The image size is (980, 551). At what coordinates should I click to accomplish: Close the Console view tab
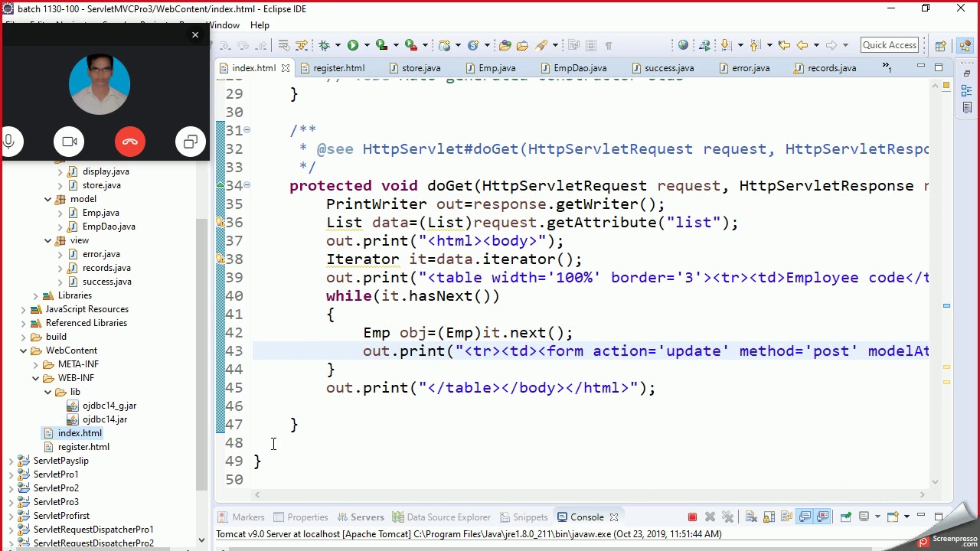(613, 517)
